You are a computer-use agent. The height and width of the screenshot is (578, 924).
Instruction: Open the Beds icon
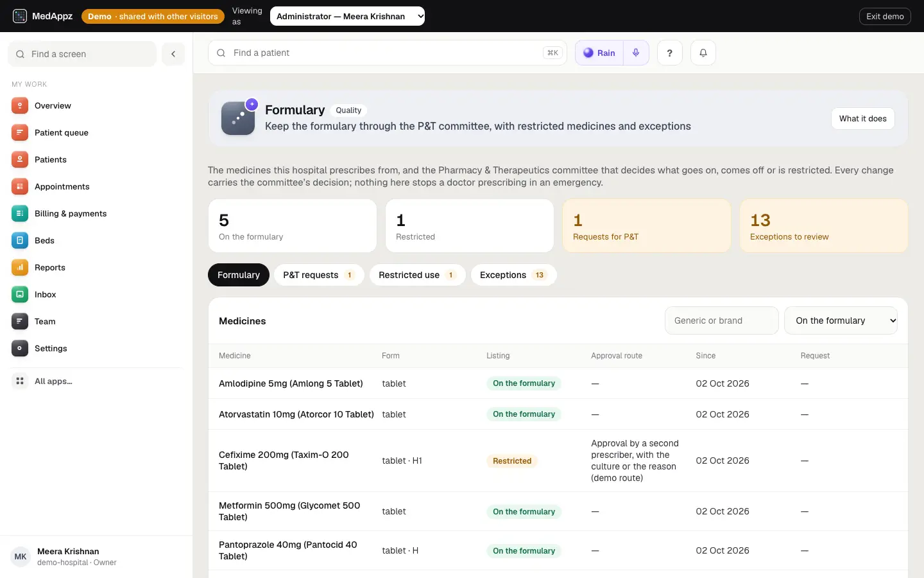click(20, 241)
